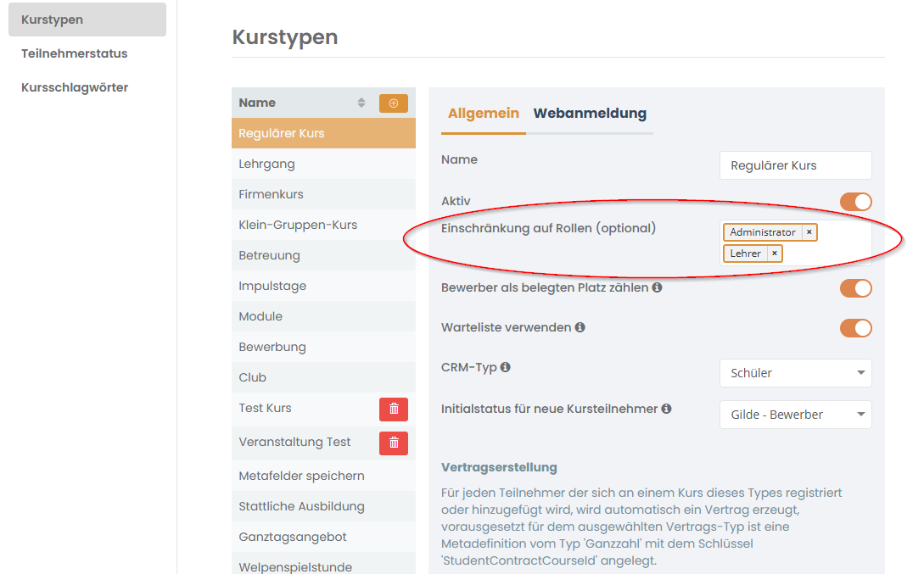Add a new course type with plus button
This screenshot has width=924, height=574.
pos(393,103)
